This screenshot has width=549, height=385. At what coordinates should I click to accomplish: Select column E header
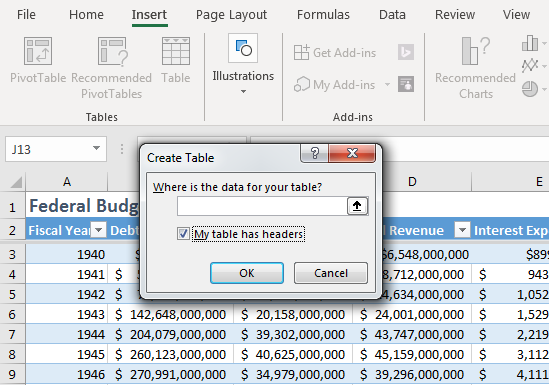point(510,182)
